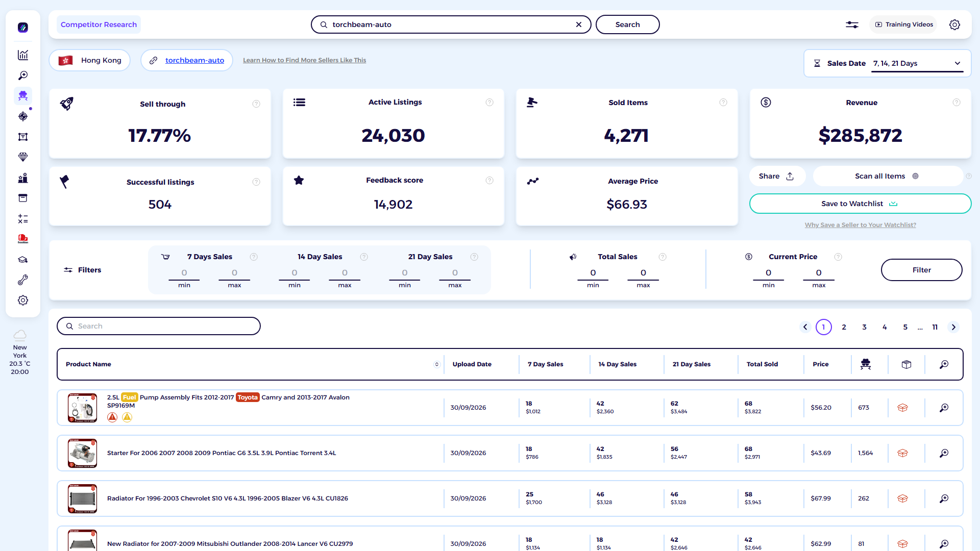This screenshot has width=980, height=551.
Task: Open the wrench tools sidebar icon
Action: (23, 280)
